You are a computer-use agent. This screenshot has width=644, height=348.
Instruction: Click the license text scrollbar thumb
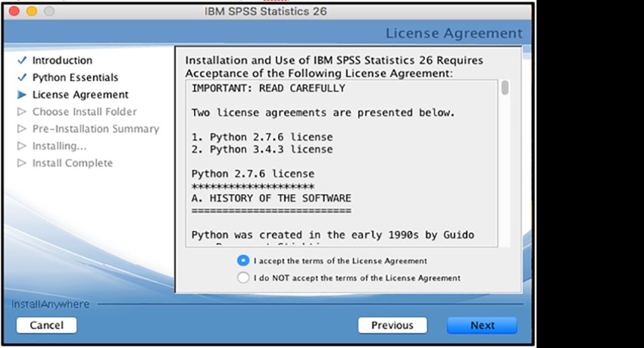pyautogui.click(x=505, y=88)
